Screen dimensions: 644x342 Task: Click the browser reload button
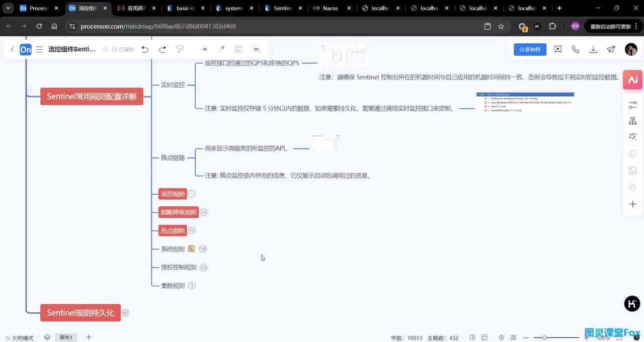[39, 26]
